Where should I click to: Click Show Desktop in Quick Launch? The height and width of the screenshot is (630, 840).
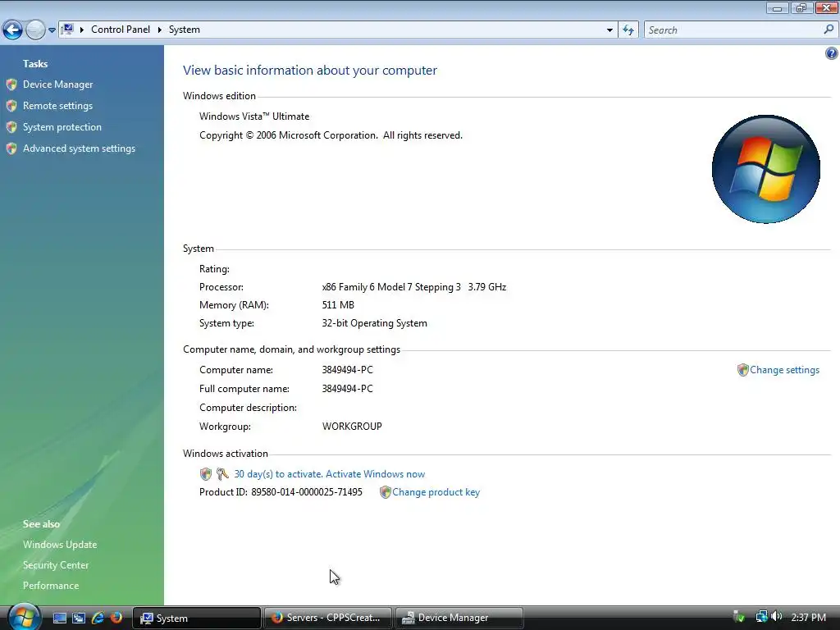(59, 618)
